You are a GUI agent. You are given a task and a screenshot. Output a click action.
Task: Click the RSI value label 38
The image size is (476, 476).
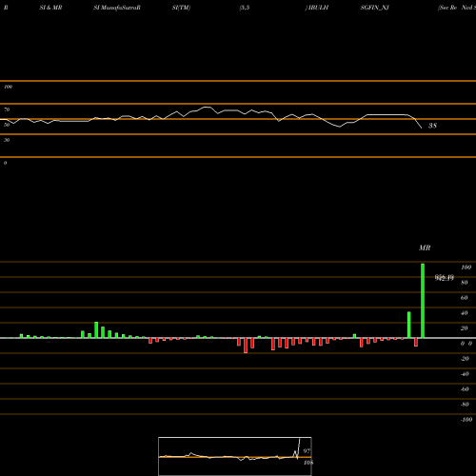432,126
